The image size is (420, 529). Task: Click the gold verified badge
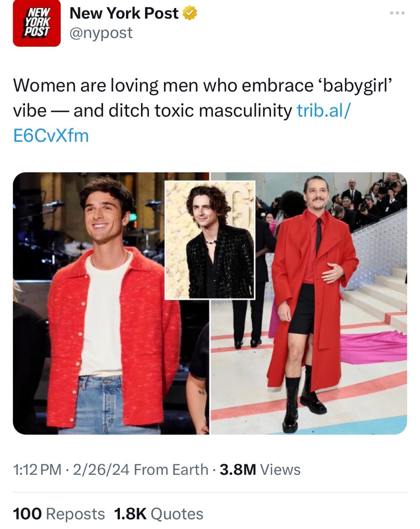(190, 14)
